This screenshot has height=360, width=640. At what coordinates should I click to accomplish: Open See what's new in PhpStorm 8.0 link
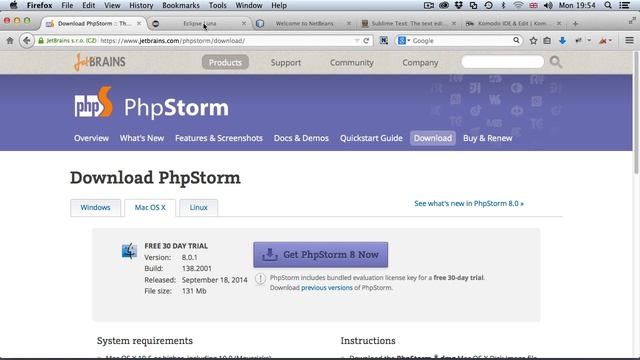pos(469,203)
